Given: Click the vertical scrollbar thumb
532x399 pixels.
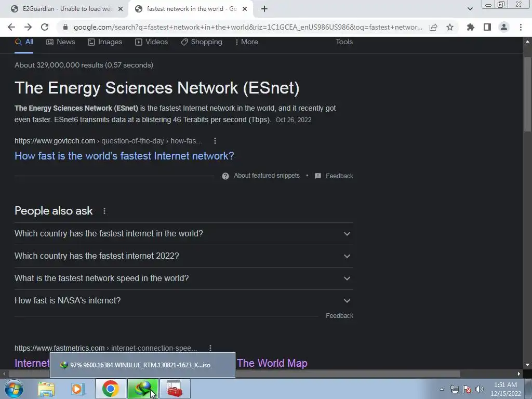Looking at the screenshot, I should point(527,94).
